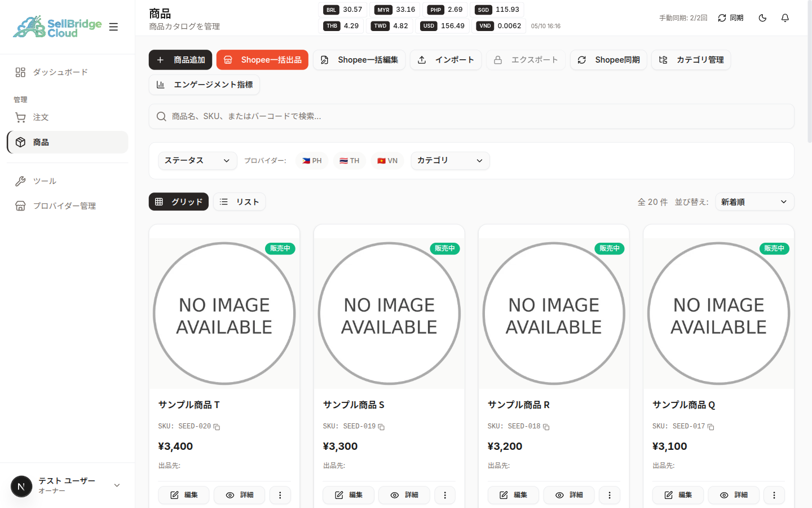This screenshot has height=508, width=812.
Task: Open プロバイダー管理 in the sidebar
Action: pos(67,206)
